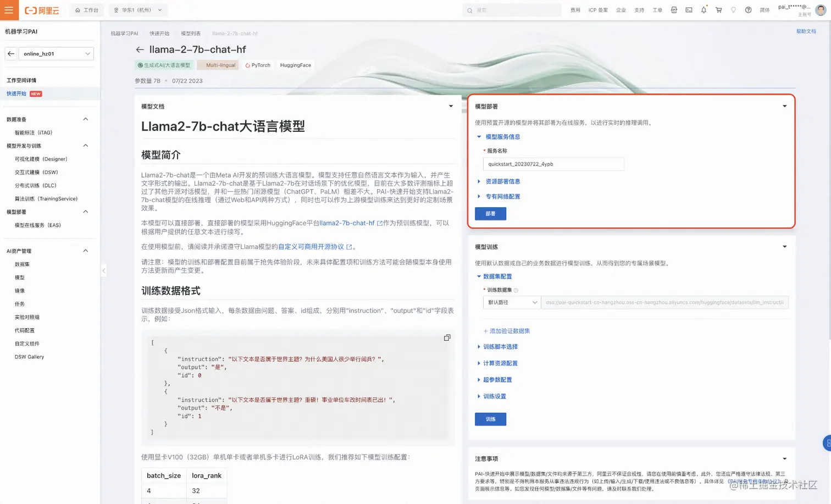
Task: Collapse the 模型开发与训练 sidebar section
Action: (x=85, y=146)
